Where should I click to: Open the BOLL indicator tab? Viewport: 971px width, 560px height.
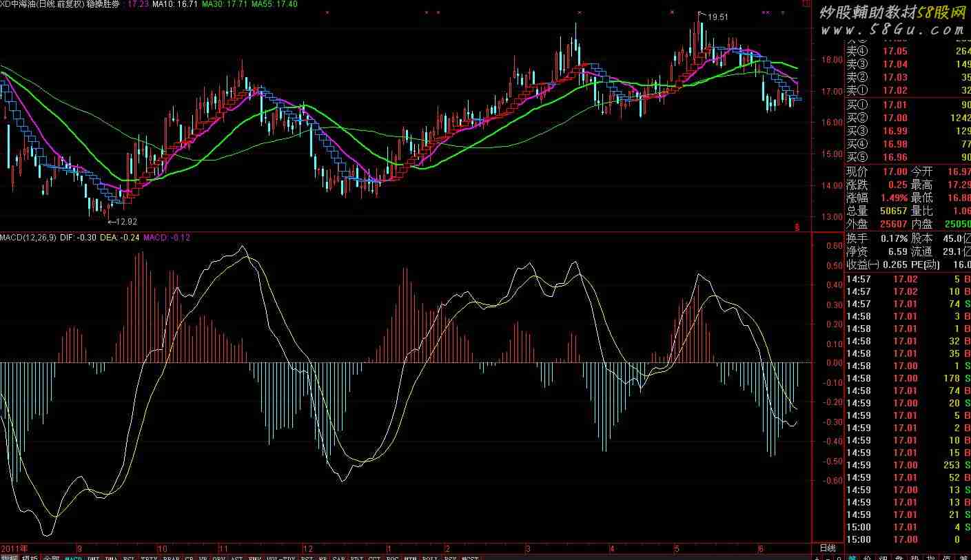[430, 558]
